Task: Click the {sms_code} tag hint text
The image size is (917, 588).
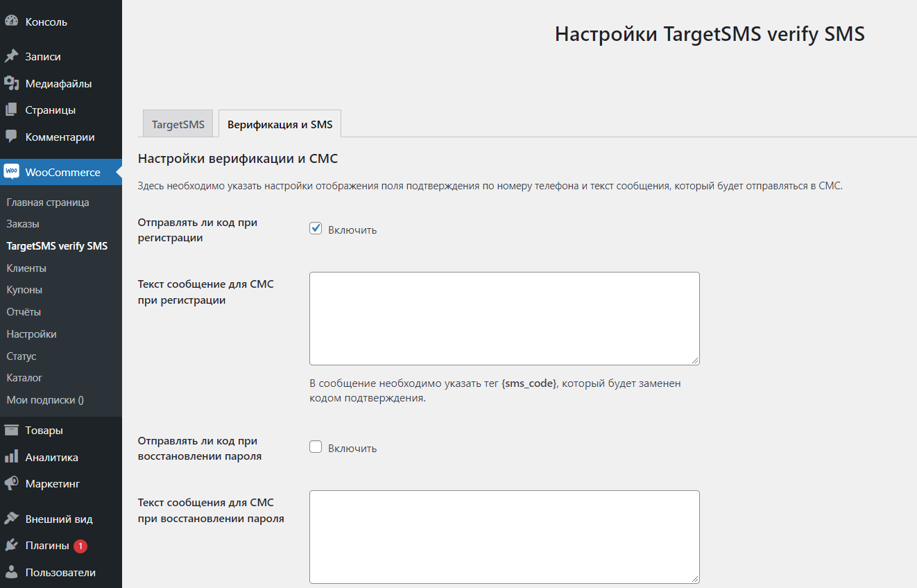Action: [x=529, y=383]
